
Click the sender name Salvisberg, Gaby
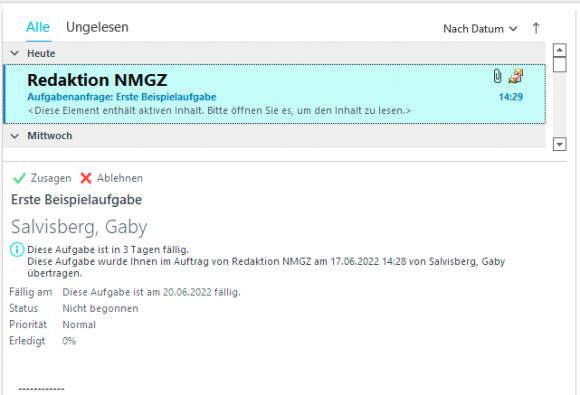[x=79, y=226]
